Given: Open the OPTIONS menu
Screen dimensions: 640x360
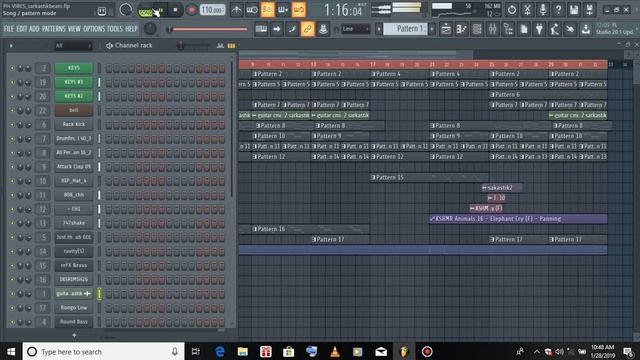Looking at the screenshot, I should (94, 29).
